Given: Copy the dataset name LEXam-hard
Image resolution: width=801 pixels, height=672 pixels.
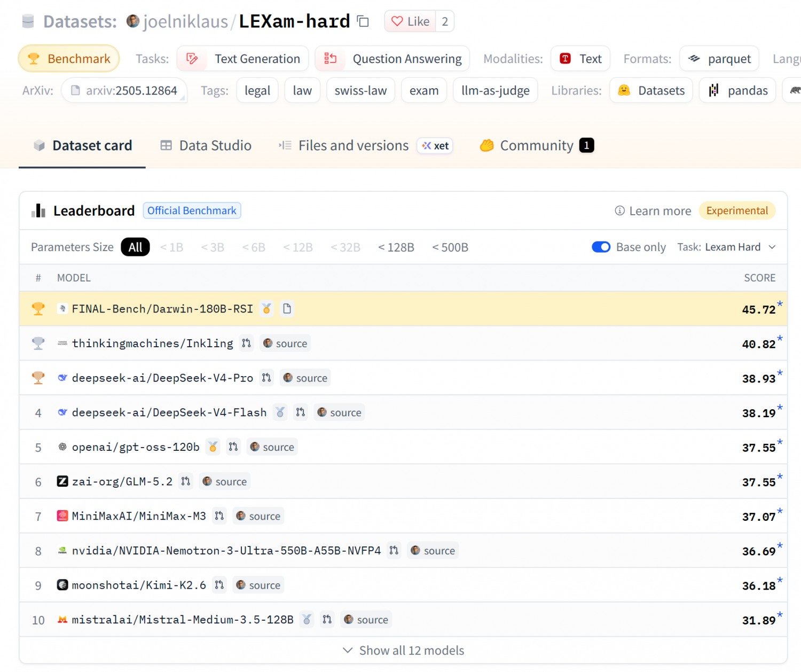Looking at the screenshot, I should pyautogui.click(x=363, y=21).
